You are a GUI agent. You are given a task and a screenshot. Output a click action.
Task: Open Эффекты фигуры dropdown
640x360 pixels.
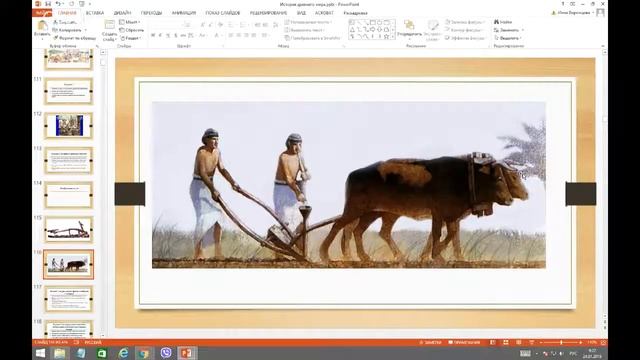point(465,38)
